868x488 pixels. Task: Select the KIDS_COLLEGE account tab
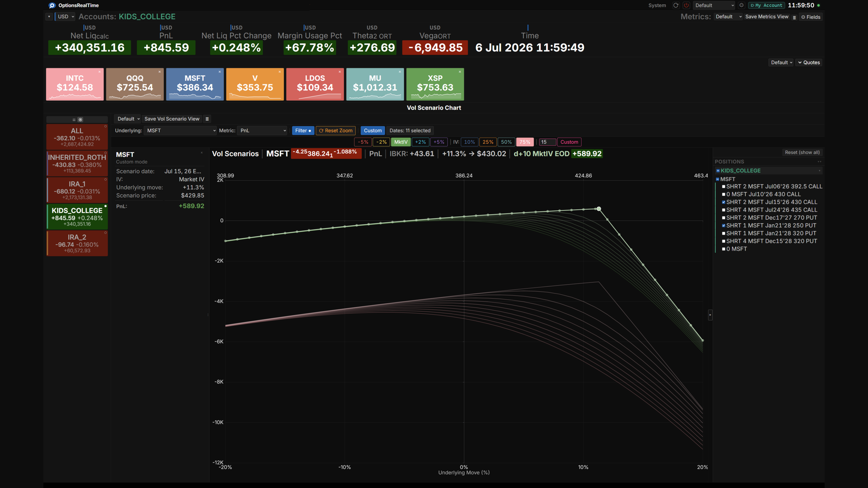[77, 217]
